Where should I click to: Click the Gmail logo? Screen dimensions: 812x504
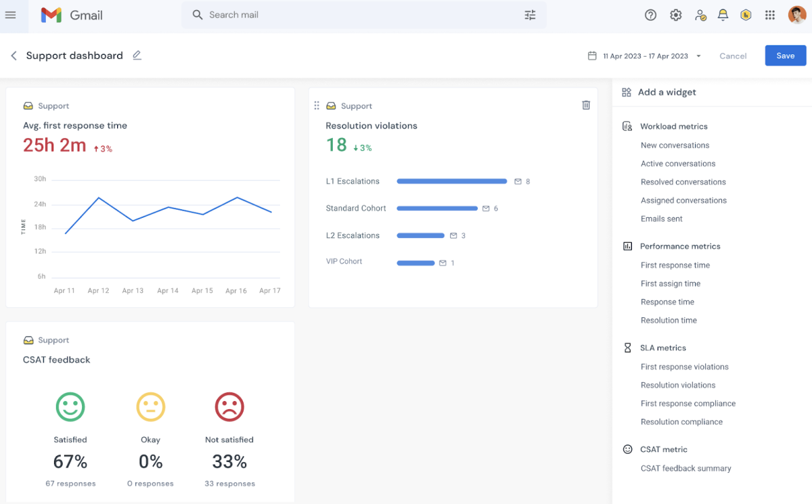71,15
